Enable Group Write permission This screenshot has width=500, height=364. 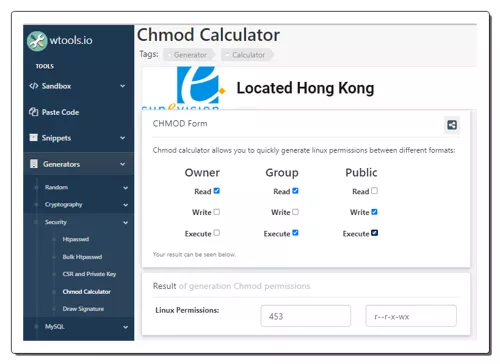coord(295,212)
